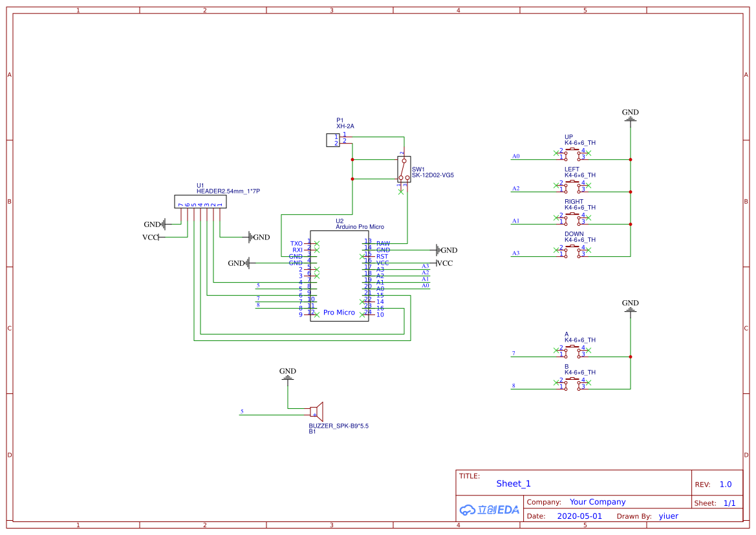The width and height of the screenshot is (756, 535).
Task: Click net label 5 beside the buzzer
Action: coord(242,411)
